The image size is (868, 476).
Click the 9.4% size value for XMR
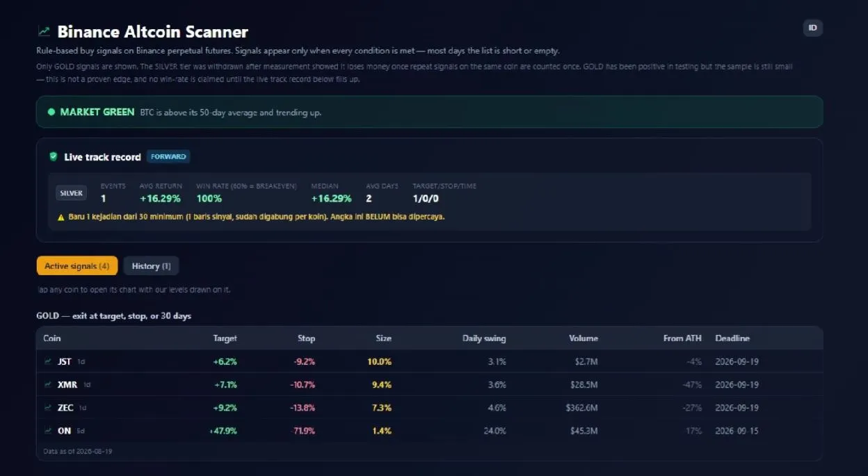[382, 384]
